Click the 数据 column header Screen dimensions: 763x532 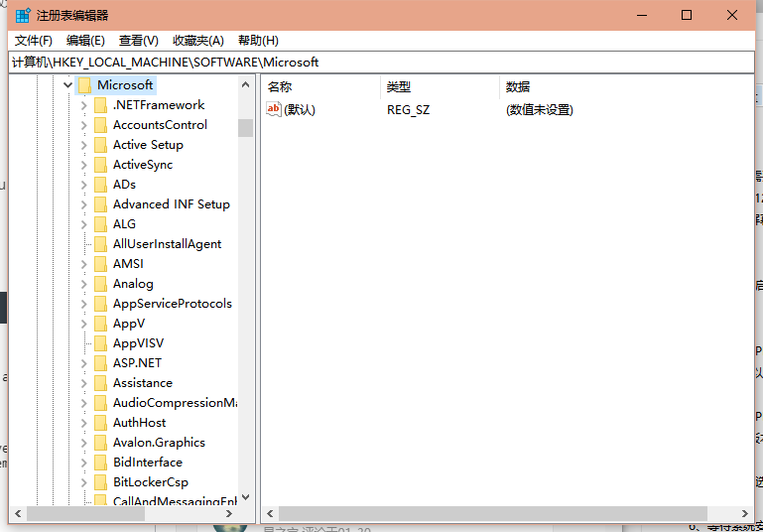pyautogui.click(x=626, y=87)
